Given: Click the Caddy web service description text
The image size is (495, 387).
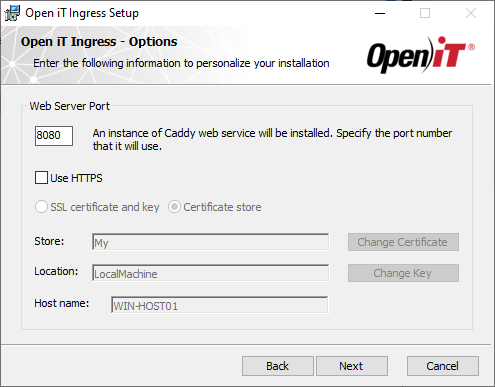Looking at the screenshot, I should 272,139.
